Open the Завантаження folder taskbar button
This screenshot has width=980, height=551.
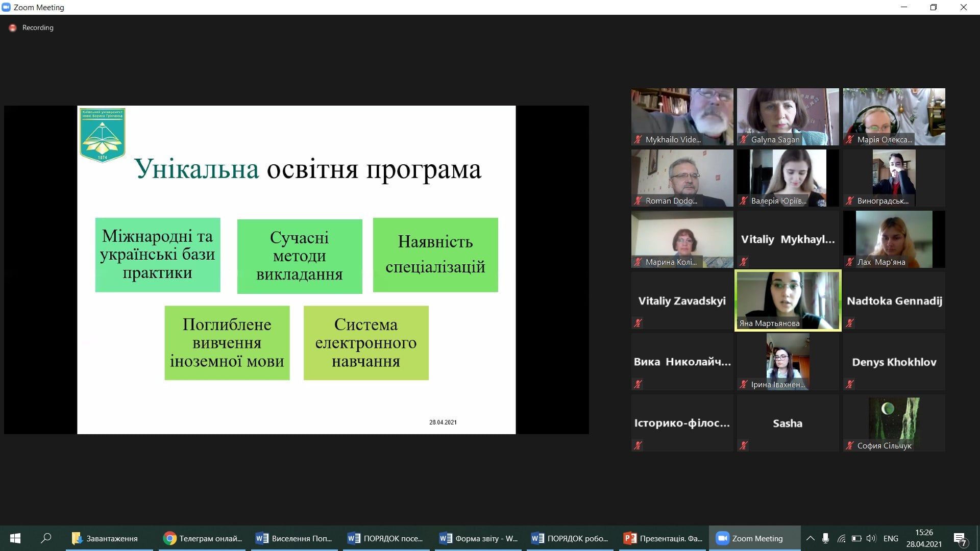point(105,538)
